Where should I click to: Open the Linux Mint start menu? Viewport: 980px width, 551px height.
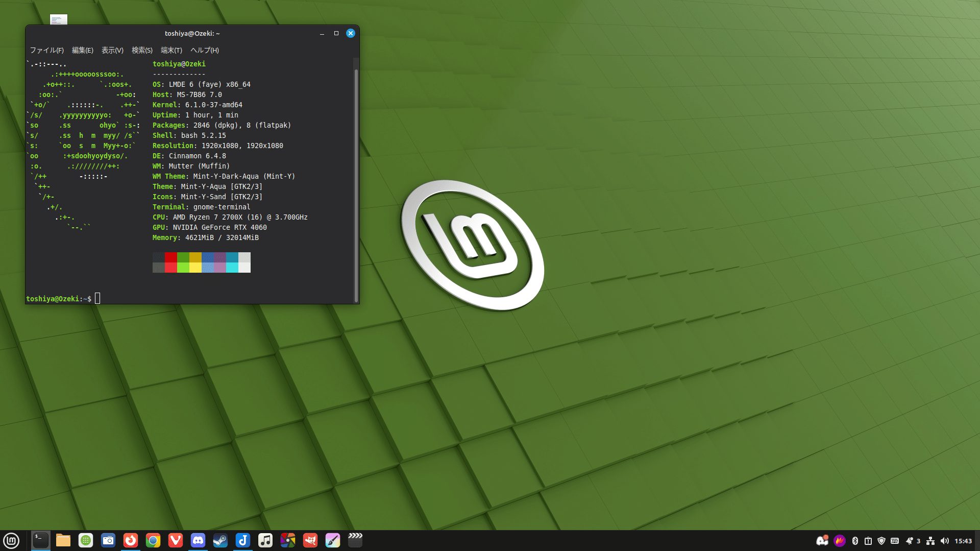(11, 540)
